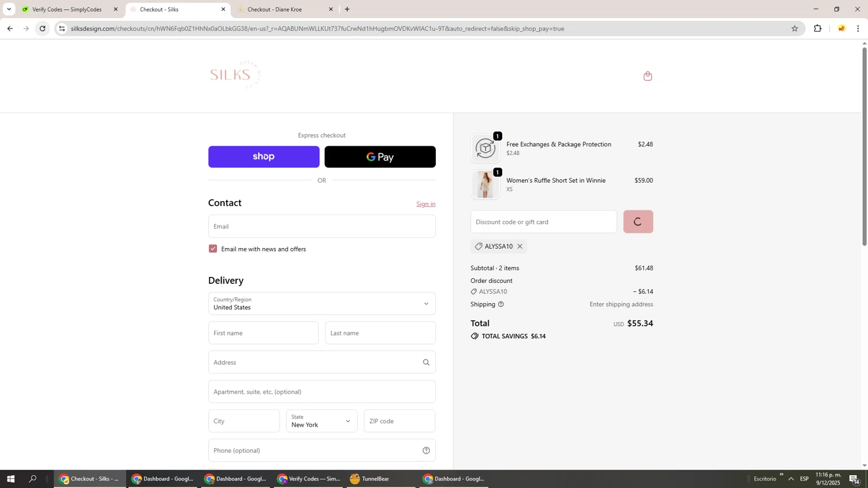Image resolution: width=868 pixels, height=488 pixels.
Task: Click the address search magnifier icon
Action: click(426, 363)
